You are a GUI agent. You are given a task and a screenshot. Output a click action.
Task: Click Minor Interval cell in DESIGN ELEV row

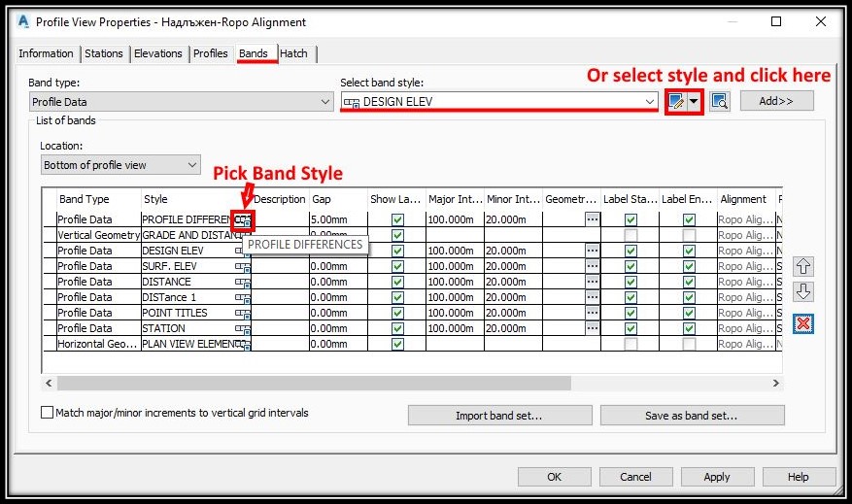point(513,251)
